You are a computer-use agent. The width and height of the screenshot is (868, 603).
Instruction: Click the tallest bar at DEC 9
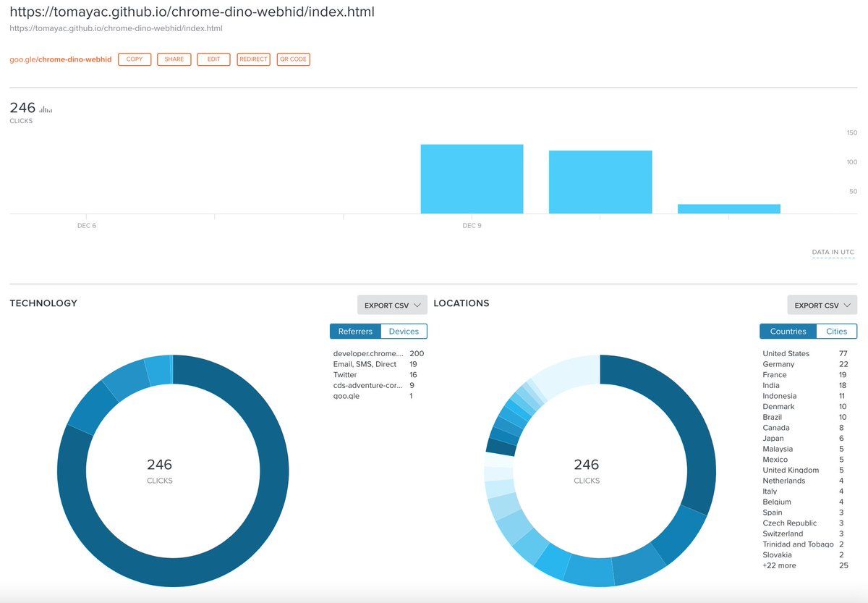(x=472, y=179)
